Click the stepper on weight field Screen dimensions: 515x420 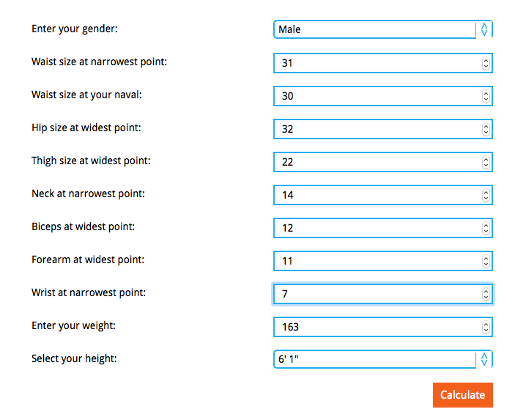tap(485, 327)
